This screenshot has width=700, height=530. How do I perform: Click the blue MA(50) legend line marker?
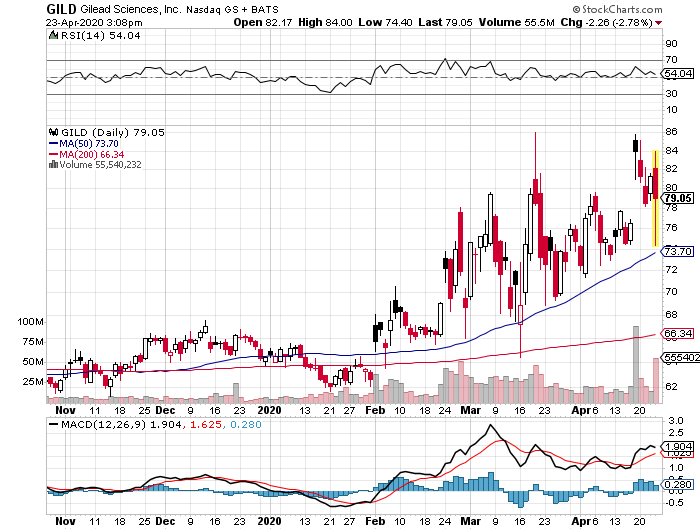point(52,143)
